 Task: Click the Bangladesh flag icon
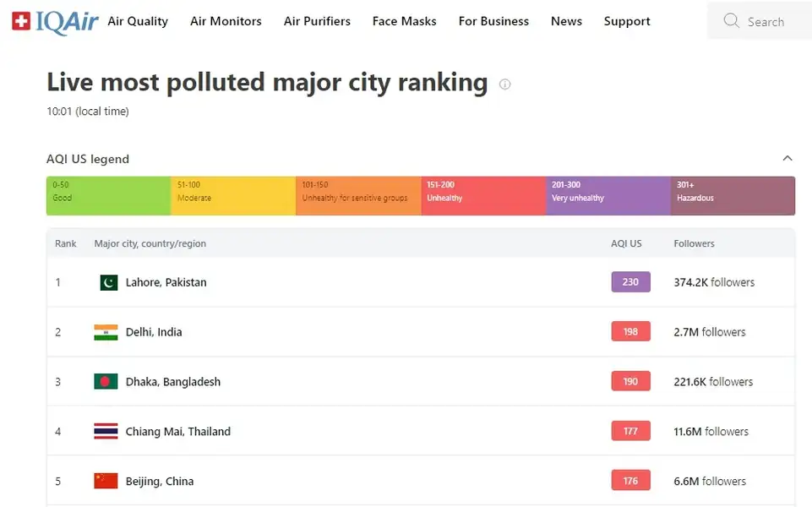[106, 382]
